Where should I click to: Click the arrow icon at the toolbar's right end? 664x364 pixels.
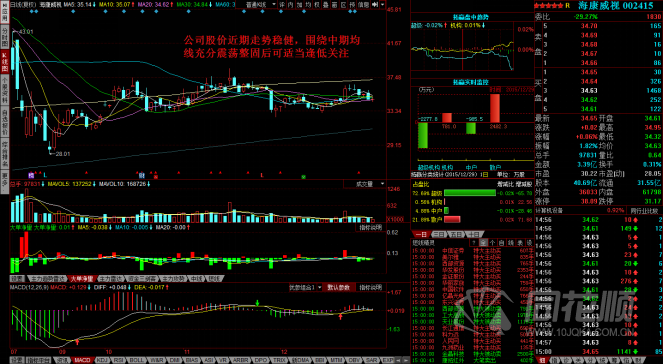[375, 5]
